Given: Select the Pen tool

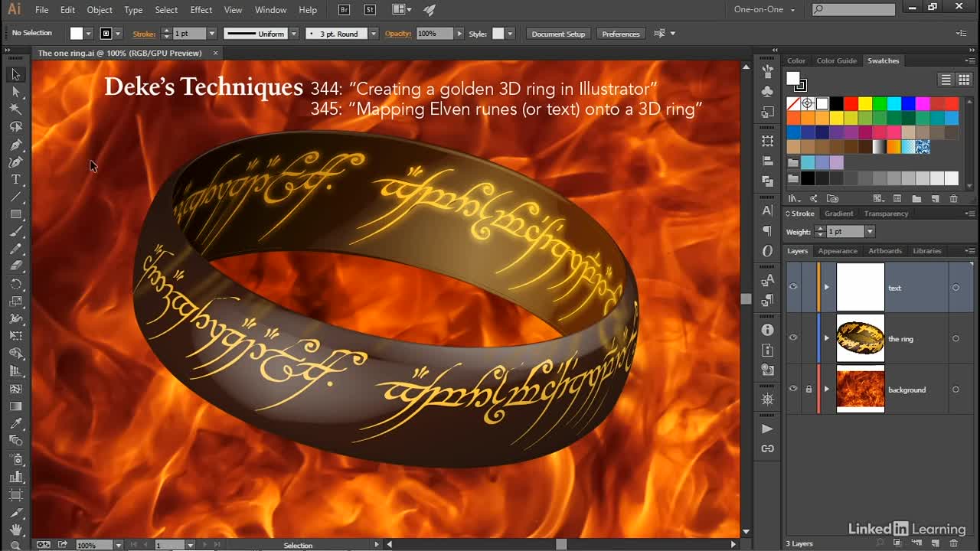Looking at the screenshot, I should coord(15,145).
